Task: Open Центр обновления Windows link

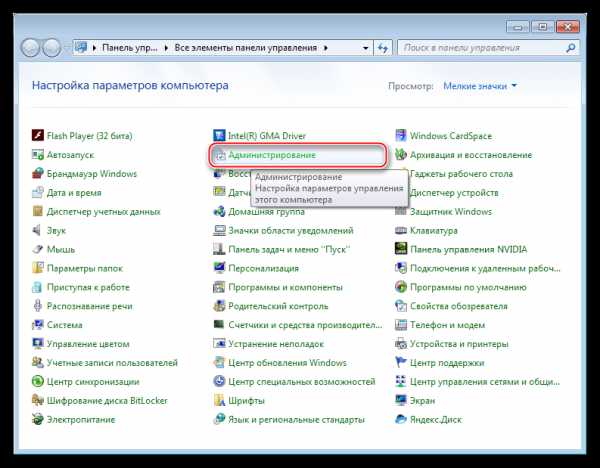Action: coord(287,363)
